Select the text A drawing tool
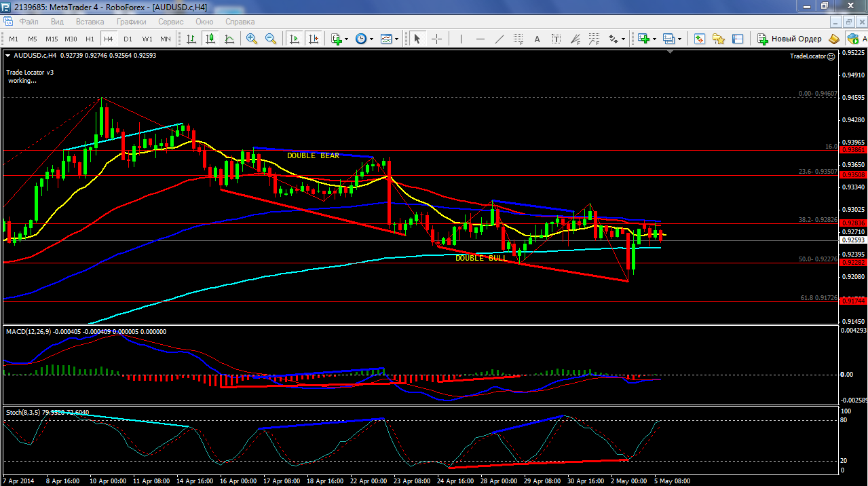Viewport: 868px width, 486px height. 537,39
